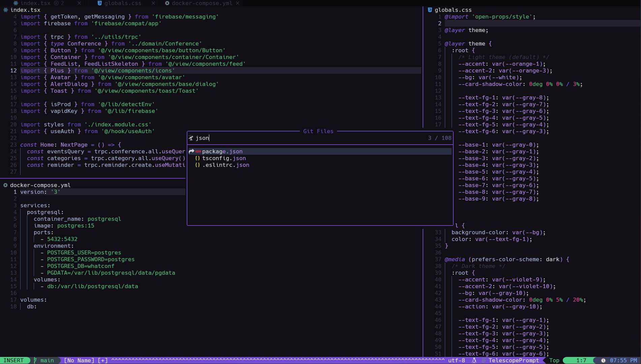Click the git branch icon in statusline
This screenshot has height=364, width=641.
click(35, 360)
